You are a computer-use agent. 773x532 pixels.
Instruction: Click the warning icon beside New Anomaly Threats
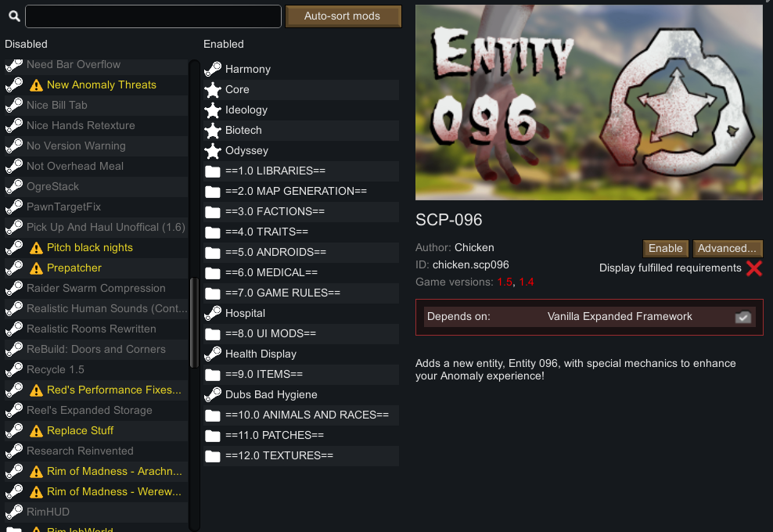pos(36,85)
